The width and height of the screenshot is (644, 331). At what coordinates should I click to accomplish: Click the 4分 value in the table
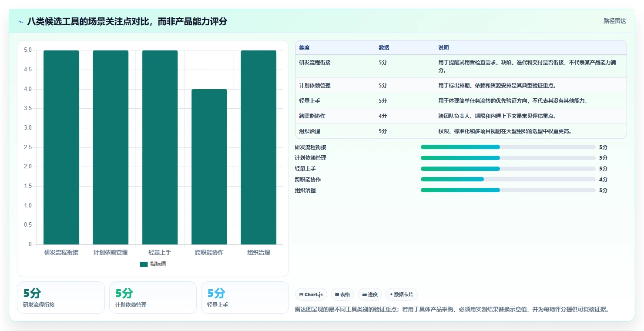[x=382, y=116]
